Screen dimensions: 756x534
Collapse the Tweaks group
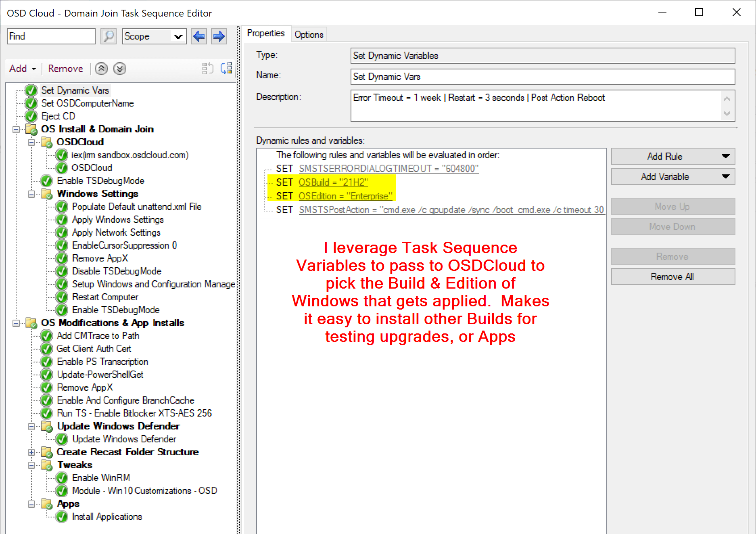(31, 465)
